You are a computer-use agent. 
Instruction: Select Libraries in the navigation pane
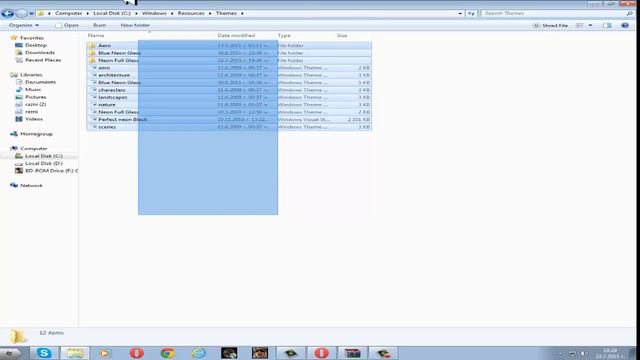pyautogui.click(x=31, y=75)
